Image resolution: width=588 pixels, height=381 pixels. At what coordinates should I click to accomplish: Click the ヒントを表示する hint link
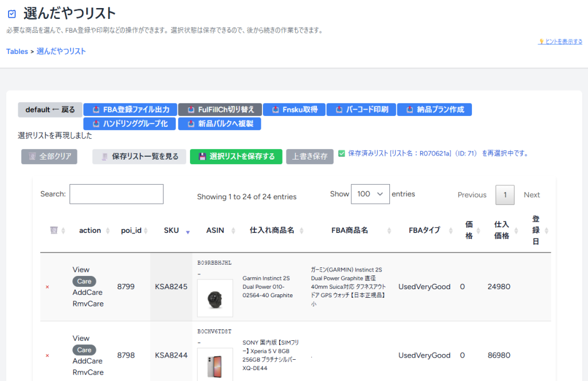click(560, 42)
